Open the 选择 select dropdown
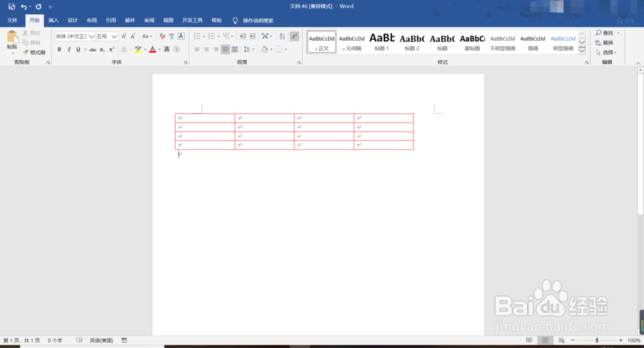Viewport: 644px width, 348px height. point(606,53)
